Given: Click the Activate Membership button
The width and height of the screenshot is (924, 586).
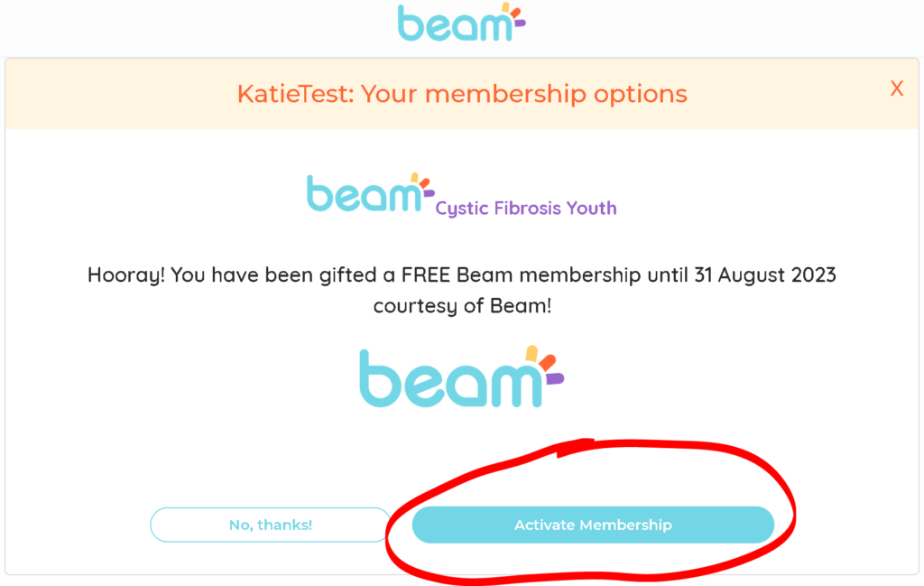Looking at the screenshot, I should 593,525.
